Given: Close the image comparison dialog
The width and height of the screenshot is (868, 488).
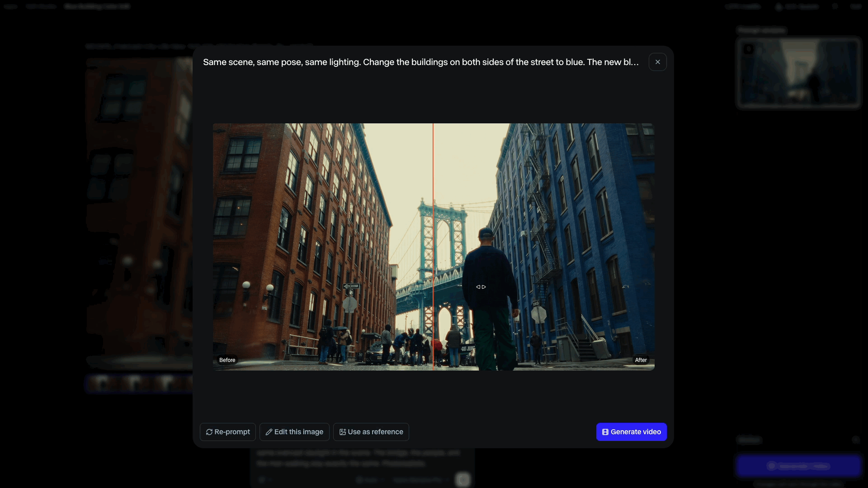Looking at the screenshot, I should pyautogui.click(x=657, y=62).
